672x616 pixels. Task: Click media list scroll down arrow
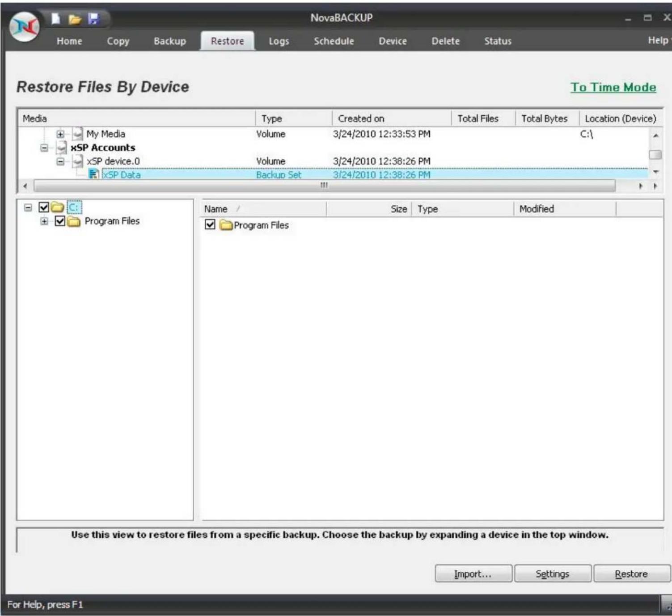pyautogui.click(x=655, y=172)
